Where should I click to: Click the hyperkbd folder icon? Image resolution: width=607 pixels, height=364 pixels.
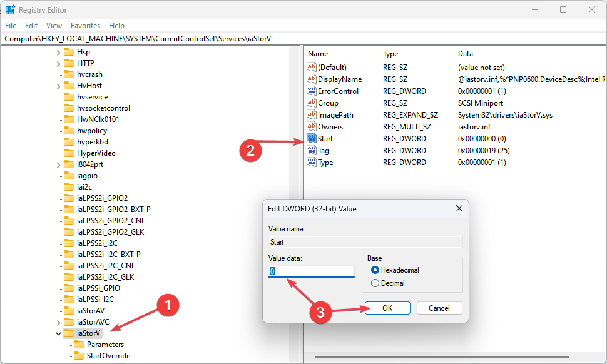pos(68,141)
